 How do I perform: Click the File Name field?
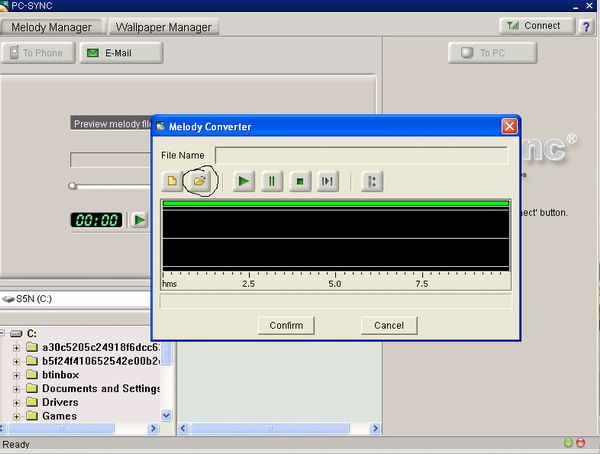click(x=362, y=155)
